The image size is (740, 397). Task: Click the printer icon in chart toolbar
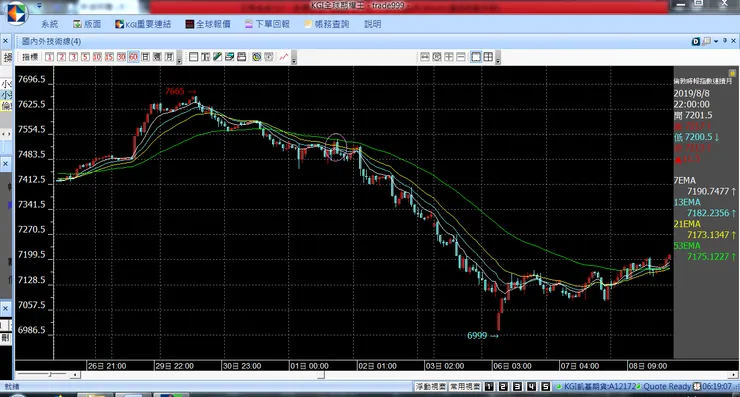[242, 57]
